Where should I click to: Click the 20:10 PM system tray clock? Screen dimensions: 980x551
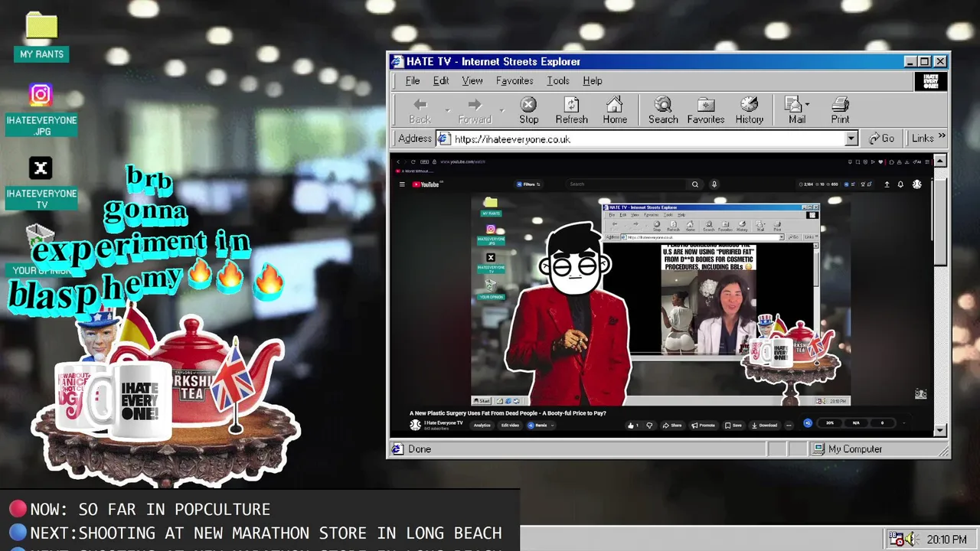click(x=946, y=540)
